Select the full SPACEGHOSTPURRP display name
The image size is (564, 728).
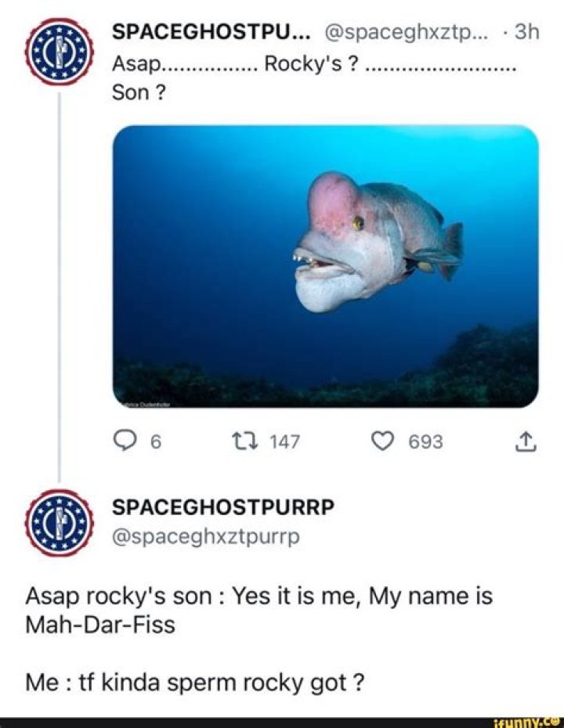[224, 507]
